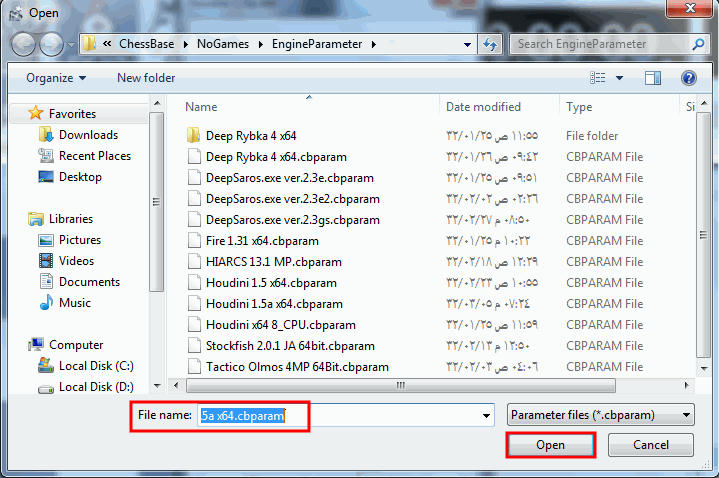719x478 pixels.
Task: Select Fire 1.31 x64.cbparam
Action: click(x=262, y=241)
